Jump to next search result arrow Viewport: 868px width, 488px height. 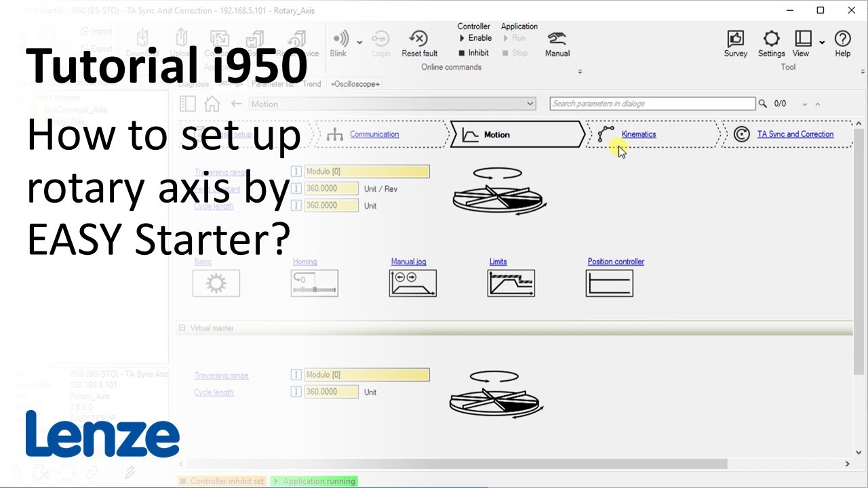pyautogui.click(x=805, y=104)
